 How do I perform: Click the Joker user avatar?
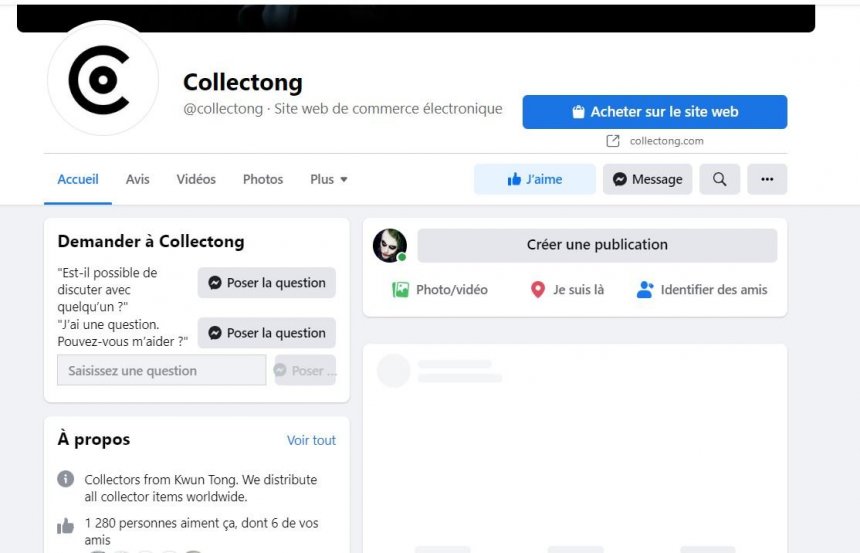[x=390, y=245]
